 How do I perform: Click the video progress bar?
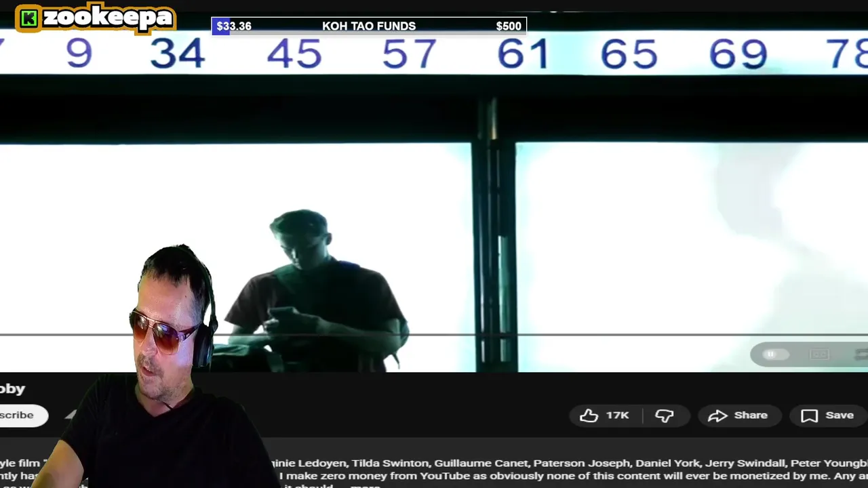pyautogui.click(x=434, y=335)
